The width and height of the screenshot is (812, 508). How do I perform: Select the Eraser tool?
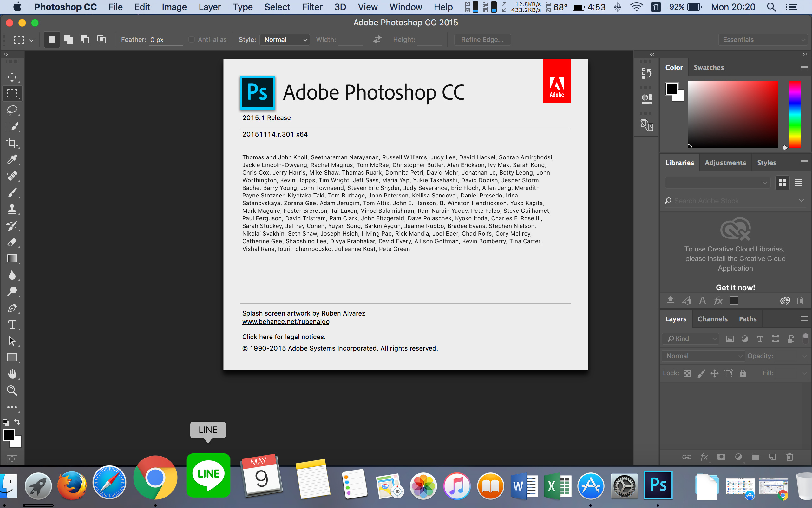coord(12,242)
